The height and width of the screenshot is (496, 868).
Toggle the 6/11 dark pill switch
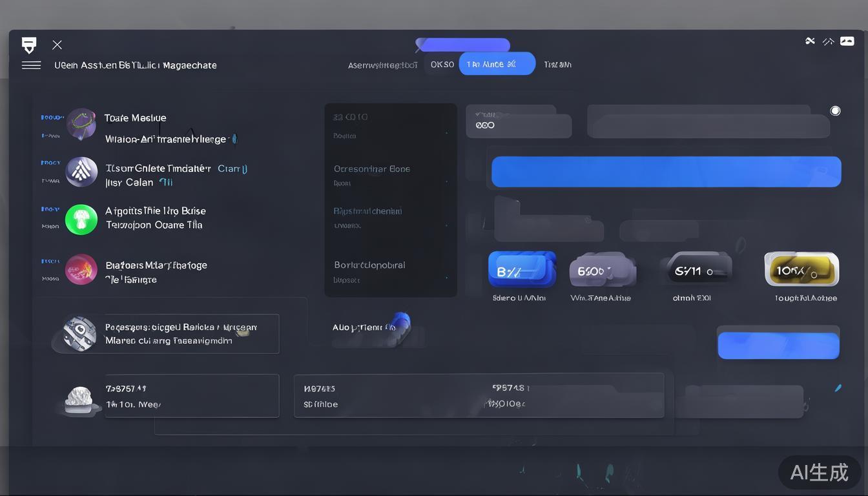pyautogui.click(x=696, y=270)
